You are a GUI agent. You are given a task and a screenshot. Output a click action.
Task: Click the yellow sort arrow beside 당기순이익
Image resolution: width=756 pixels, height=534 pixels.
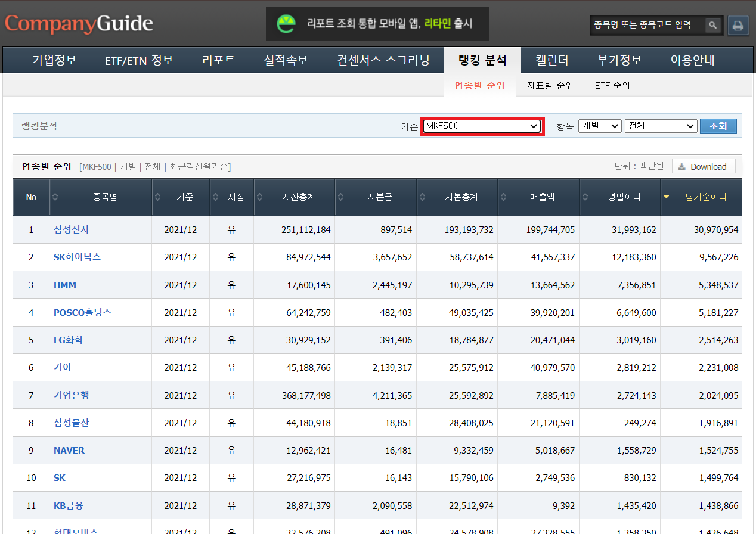(x=667, y=197)
